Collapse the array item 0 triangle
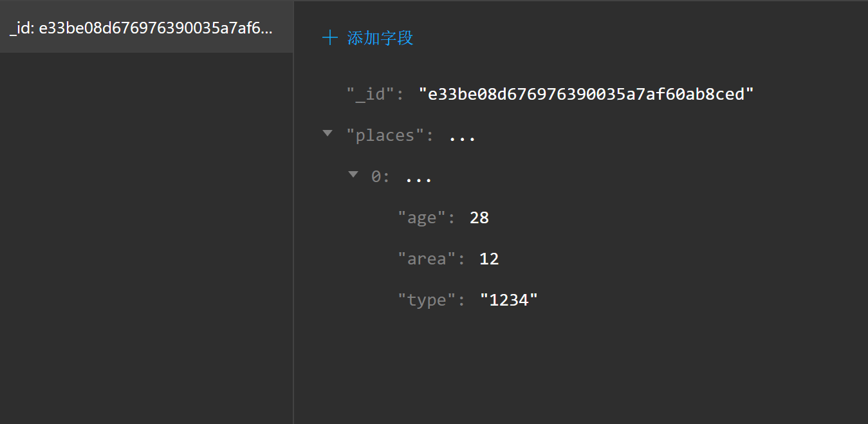Viewport: 868px width, 424px height. click(x=353, y=174)
